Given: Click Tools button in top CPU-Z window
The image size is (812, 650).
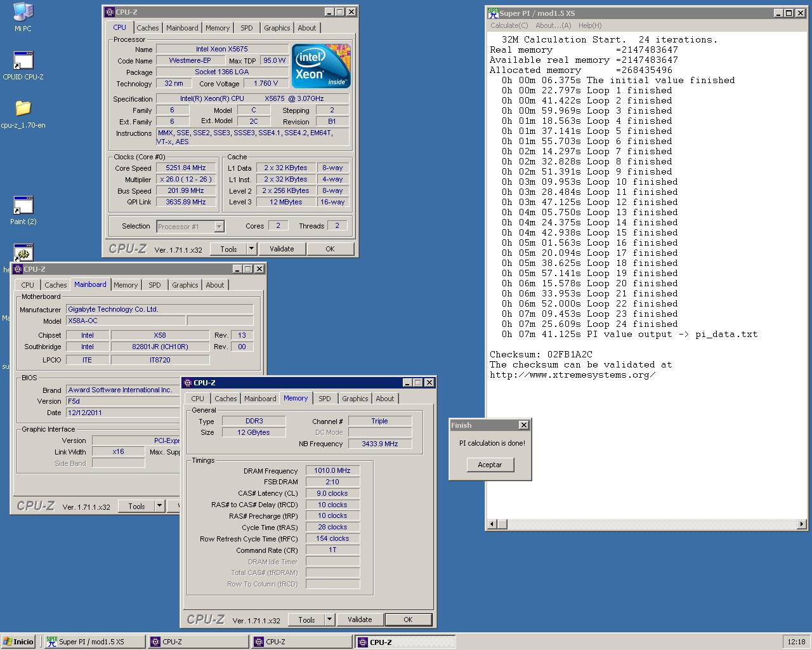Looking at the screenshot, I should coord(228,249).
